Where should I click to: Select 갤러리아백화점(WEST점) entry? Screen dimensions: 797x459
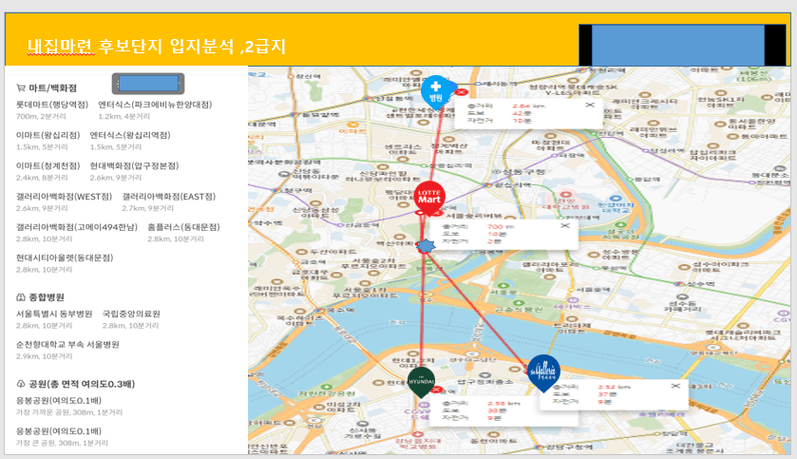64,197
